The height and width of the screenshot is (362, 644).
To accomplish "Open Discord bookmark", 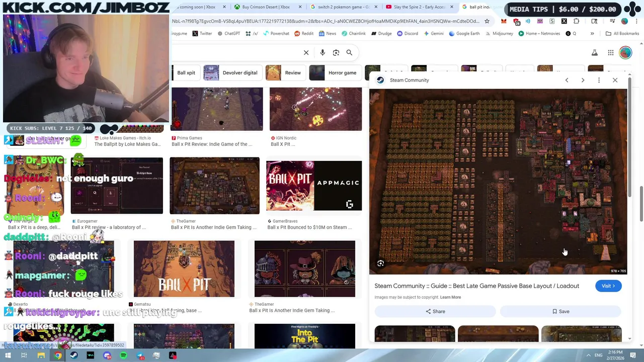I will coord(407,34).
